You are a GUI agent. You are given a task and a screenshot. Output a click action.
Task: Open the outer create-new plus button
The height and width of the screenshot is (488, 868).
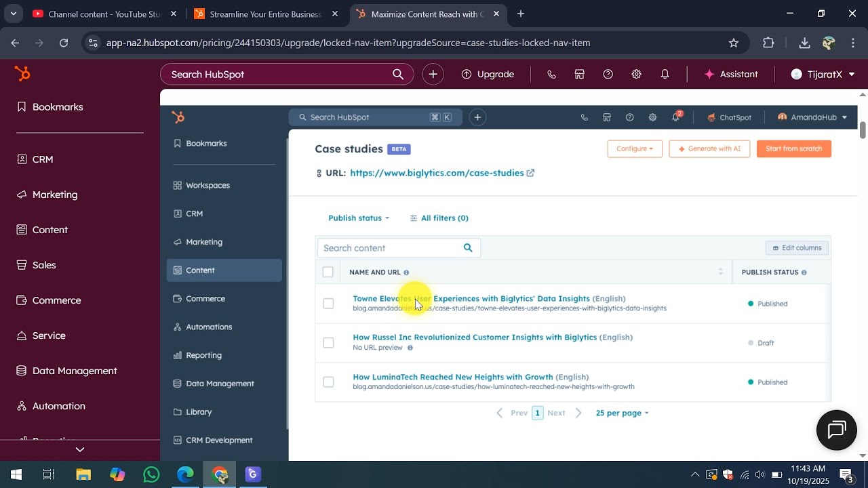[x=433, y=75]
